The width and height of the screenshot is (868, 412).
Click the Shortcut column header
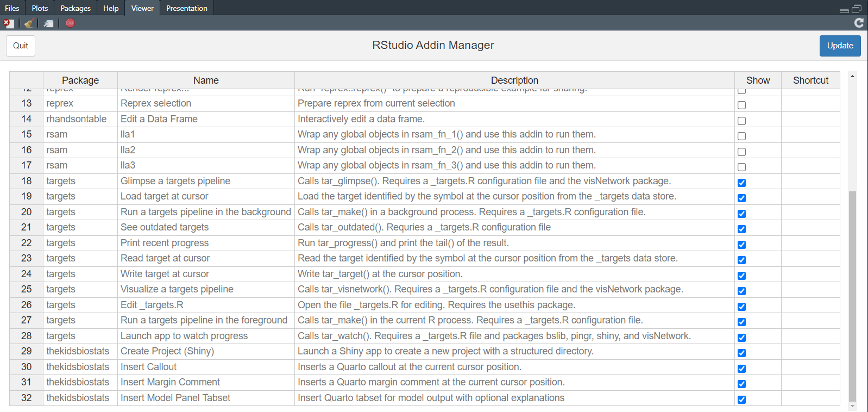pyautogui.click(x=810, y=80)
